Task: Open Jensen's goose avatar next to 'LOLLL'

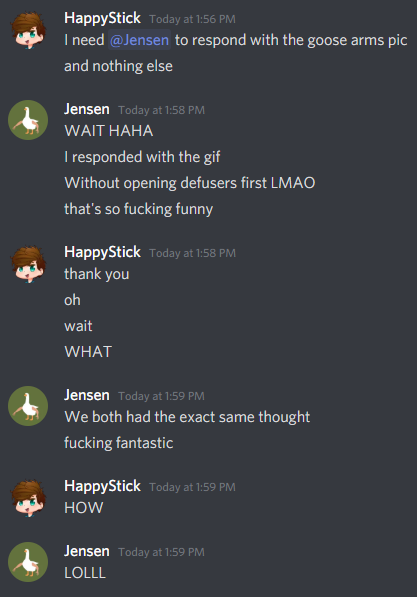Action: tap(28, 562)
